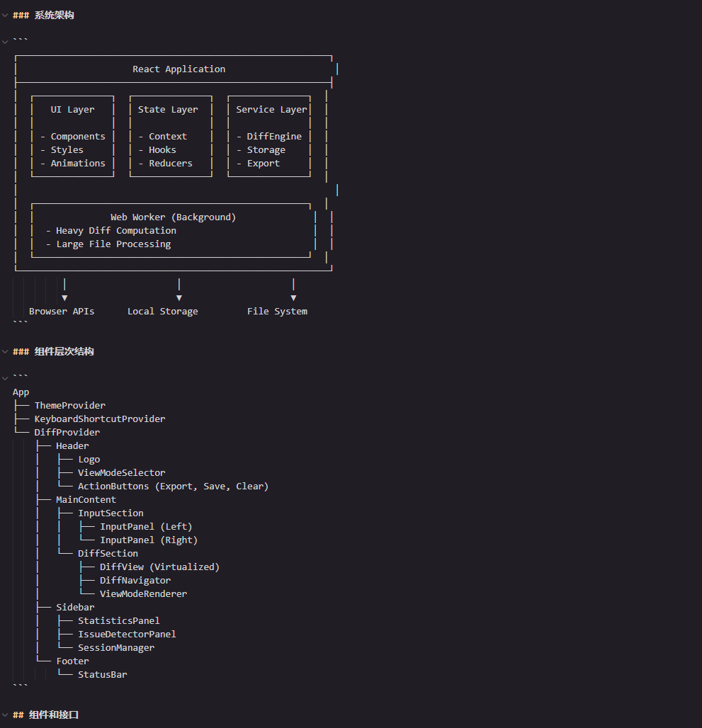Click the Storage entry in Service Layer
The width and height of the screenshot is (702, 728).
coord(266,150)
